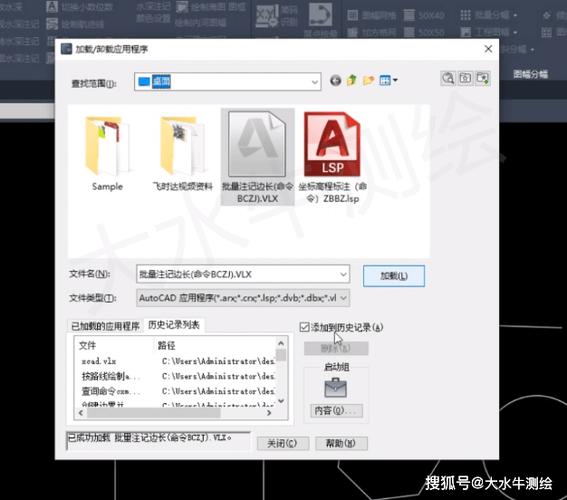Select the 按路线绘制a... history row
The image size is (567, 500).
click(x=177, y=376)
